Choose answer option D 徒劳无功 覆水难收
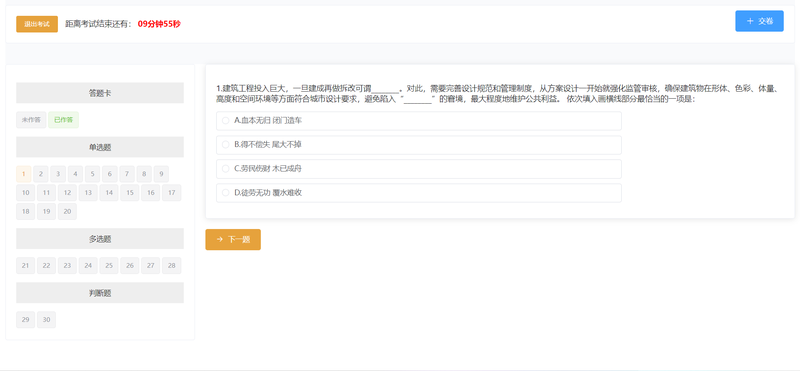The image size is (800, 371). click(x=419, y=193)
